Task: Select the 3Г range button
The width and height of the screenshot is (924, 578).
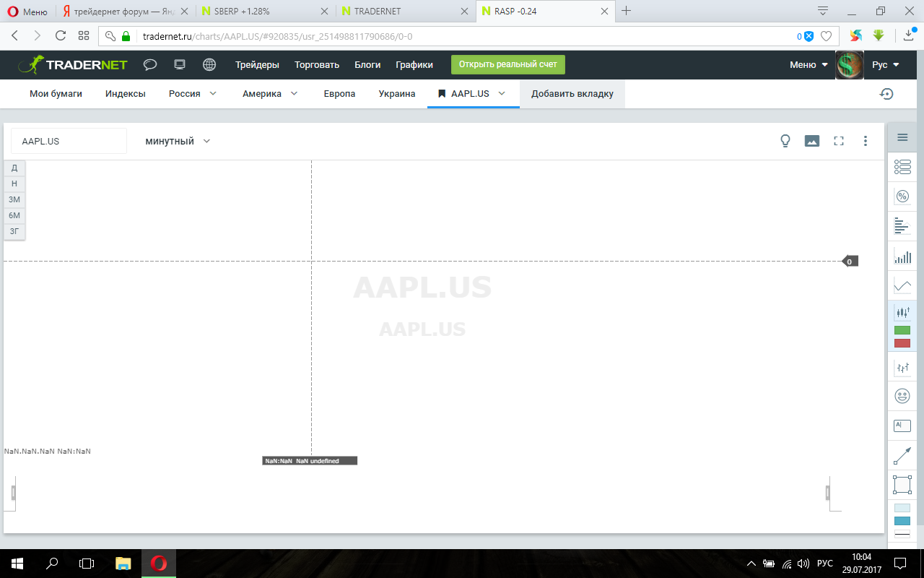Action: [x=14, y=231]
